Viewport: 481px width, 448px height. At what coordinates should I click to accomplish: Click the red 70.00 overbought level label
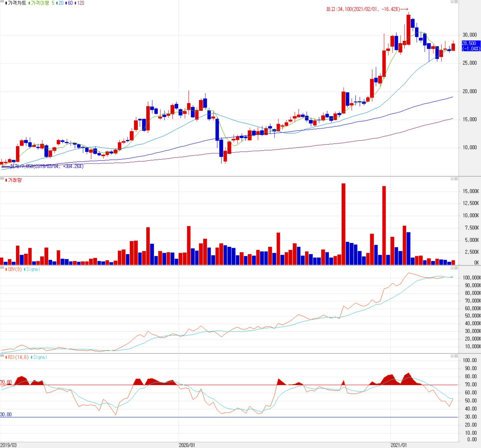click(6, 382)
